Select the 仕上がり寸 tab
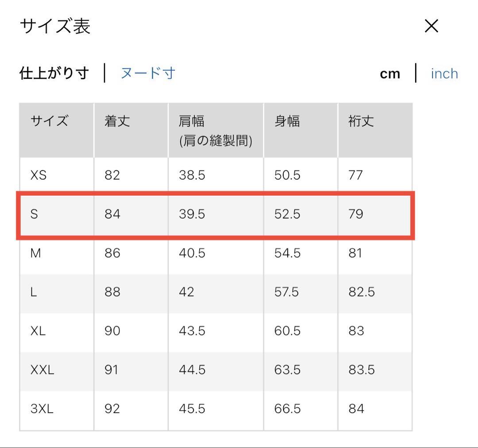Image resolution: width=478 pixels, height=448 pixels. coord(54,73)
